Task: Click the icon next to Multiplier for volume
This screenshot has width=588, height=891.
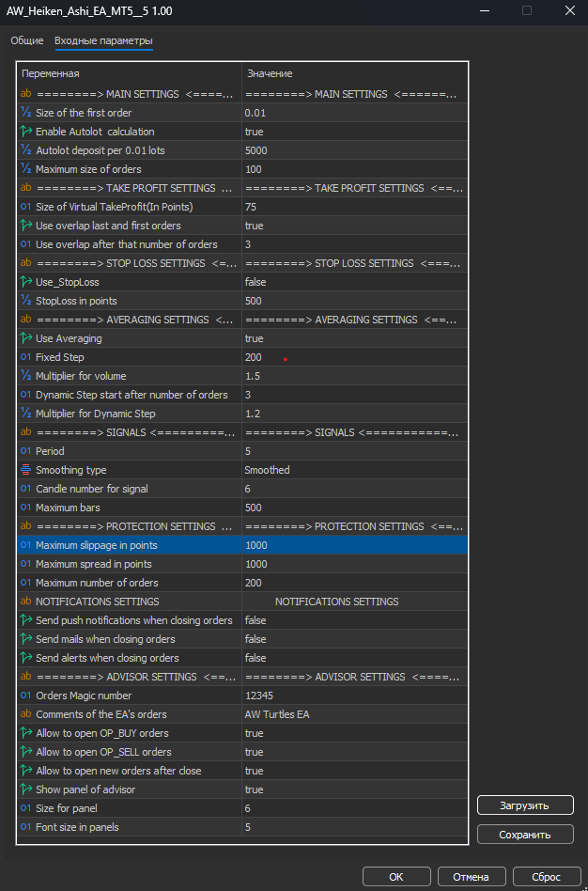Action: click(25, 376)
